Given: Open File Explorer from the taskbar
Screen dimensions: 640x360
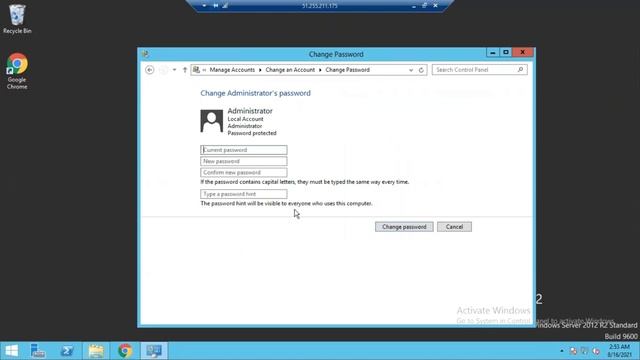Looking at the screenshot, I should (96, 351).
